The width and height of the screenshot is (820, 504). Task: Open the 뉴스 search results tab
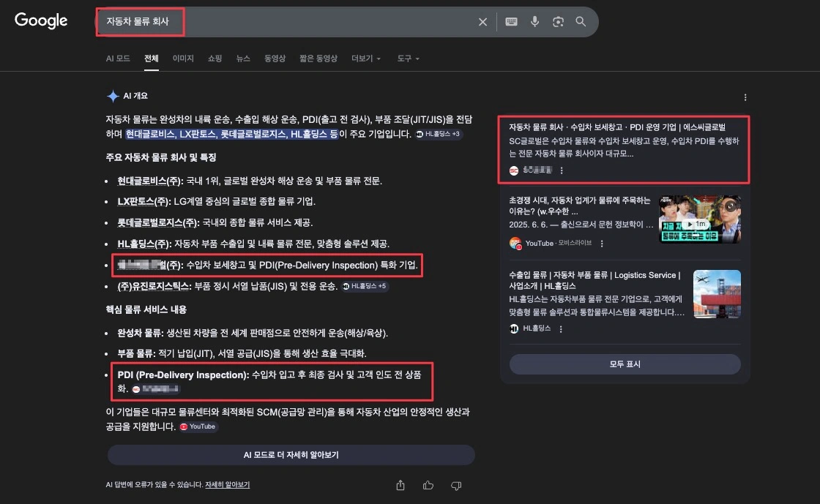point(243,59)
